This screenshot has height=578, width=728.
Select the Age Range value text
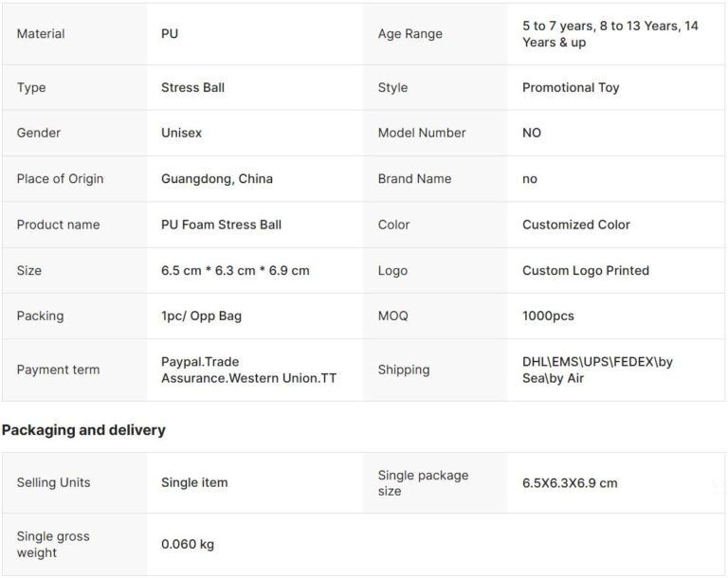(610, 34)
